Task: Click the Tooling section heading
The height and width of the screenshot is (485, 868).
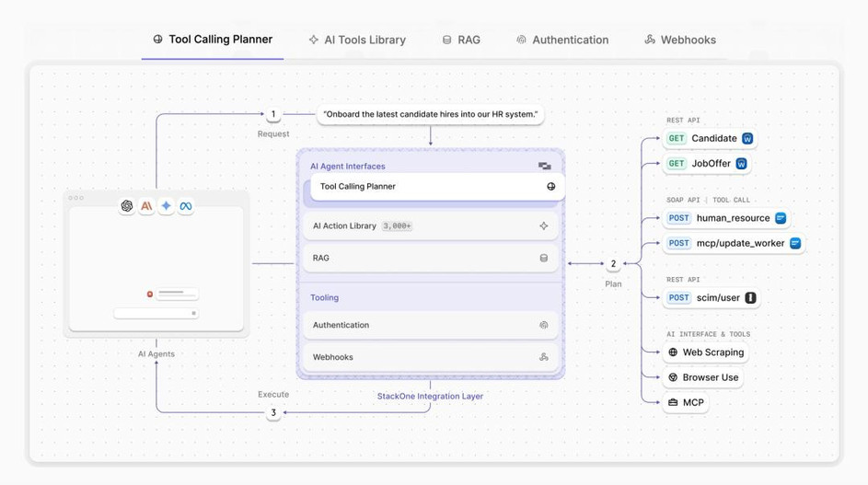Action: pos(324,297)
